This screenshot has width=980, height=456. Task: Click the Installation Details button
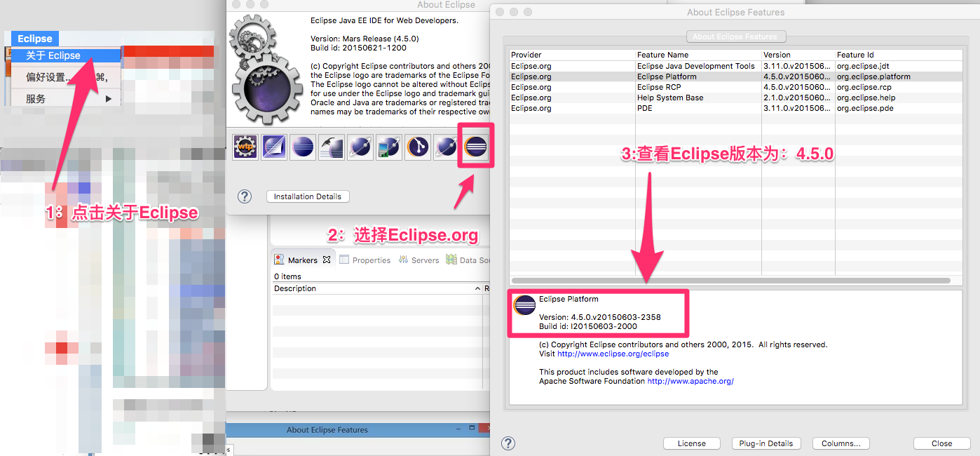click(x=308, y=196)
